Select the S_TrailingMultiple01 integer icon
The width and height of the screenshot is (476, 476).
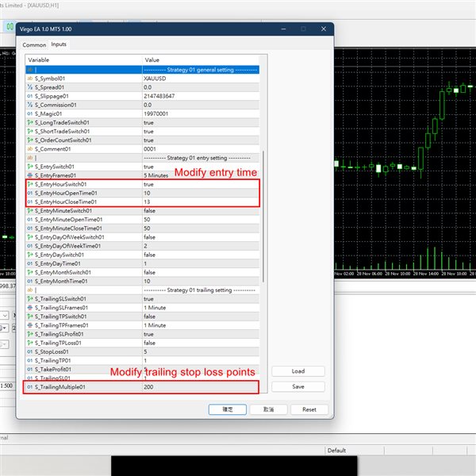click(30, 387)
